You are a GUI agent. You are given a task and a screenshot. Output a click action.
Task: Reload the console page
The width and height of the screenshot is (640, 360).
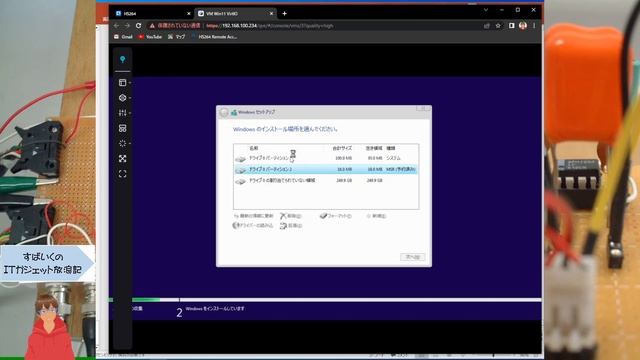click(138, 25)
